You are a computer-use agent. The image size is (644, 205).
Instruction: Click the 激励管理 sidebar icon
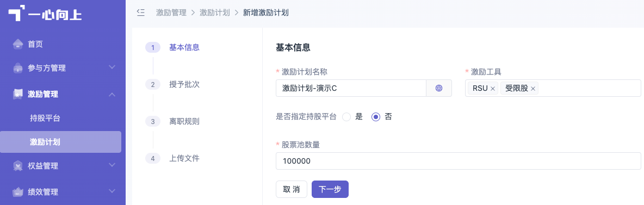tap(17, 94)
